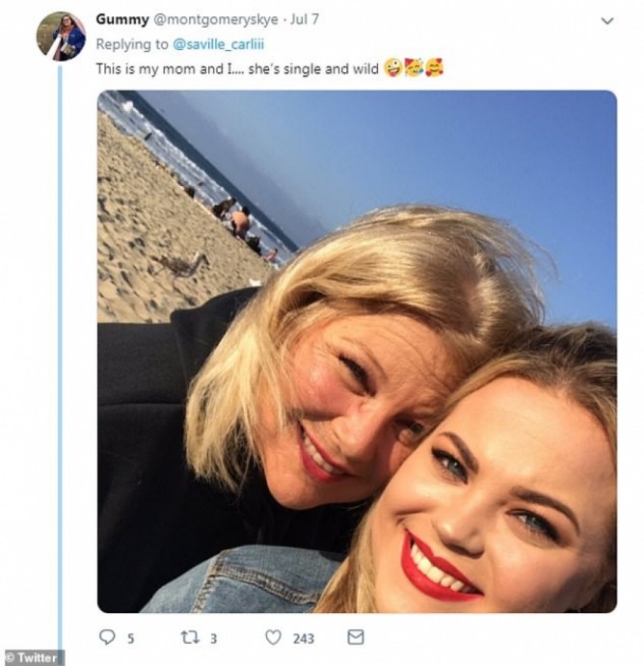Viewport: 644px width, 666px height.
Task: Click the Twitter watermark label
Action: [33, 657]
